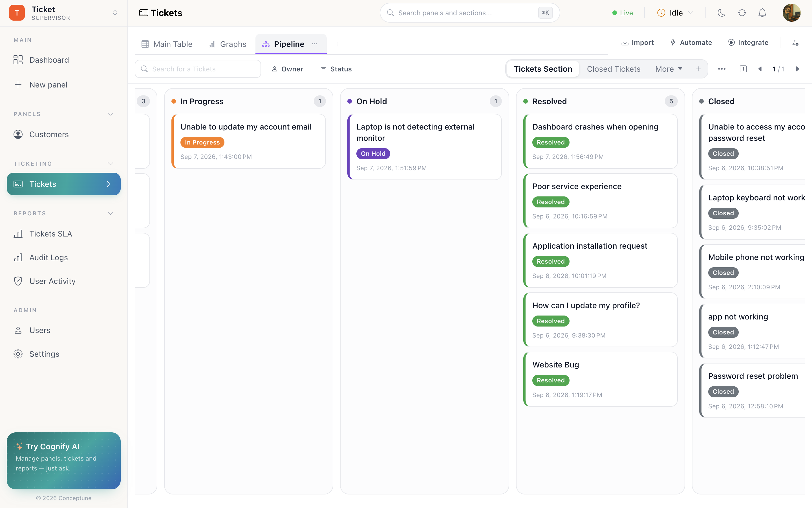Open ticket 'Dashboard crashes when opening'

coord(600,141)
